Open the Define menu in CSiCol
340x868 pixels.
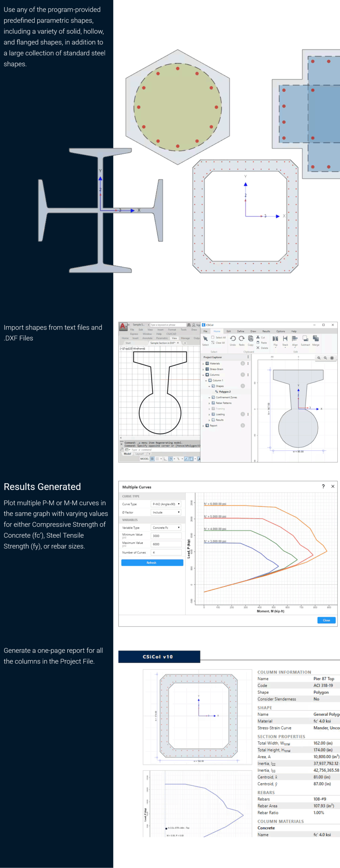click(x=241, y=331)
